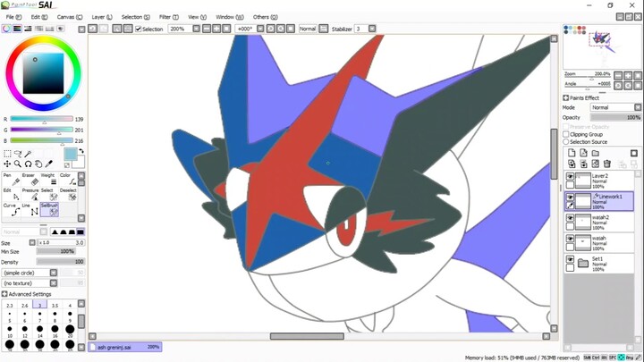Select brush size 3 preset
The height and width of the screenshot is (362, 644).
tap(40, 304)
